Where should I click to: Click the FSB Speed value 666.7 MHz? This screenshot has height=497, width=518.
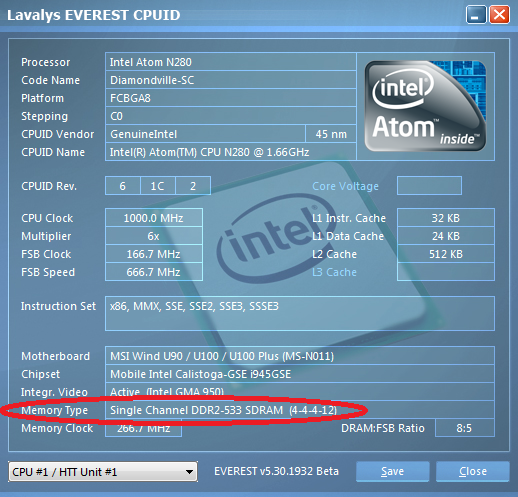pyautogui.click(x=154, y=272)
